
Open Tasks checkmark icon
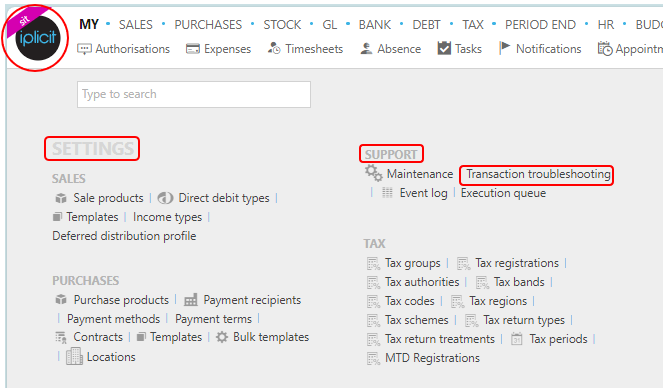(444, 48)
